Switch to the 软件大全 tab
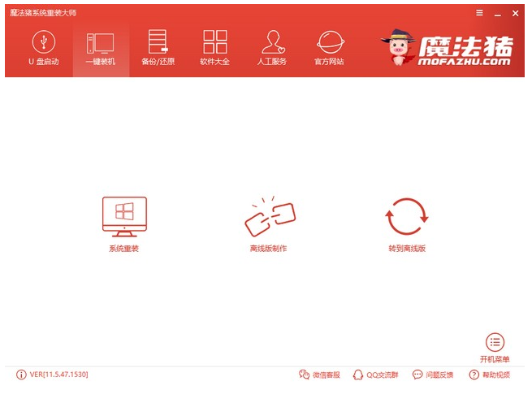The image size is (532, 403). tap(214, 48)
